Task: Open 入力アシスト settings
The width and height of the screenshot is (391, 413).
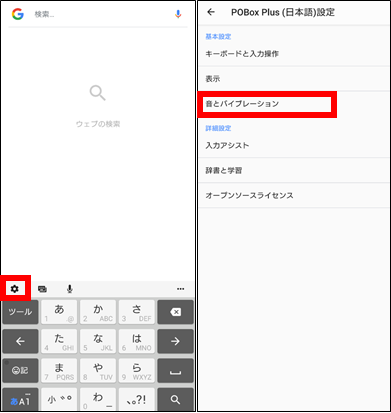Action: pos(294,145)
